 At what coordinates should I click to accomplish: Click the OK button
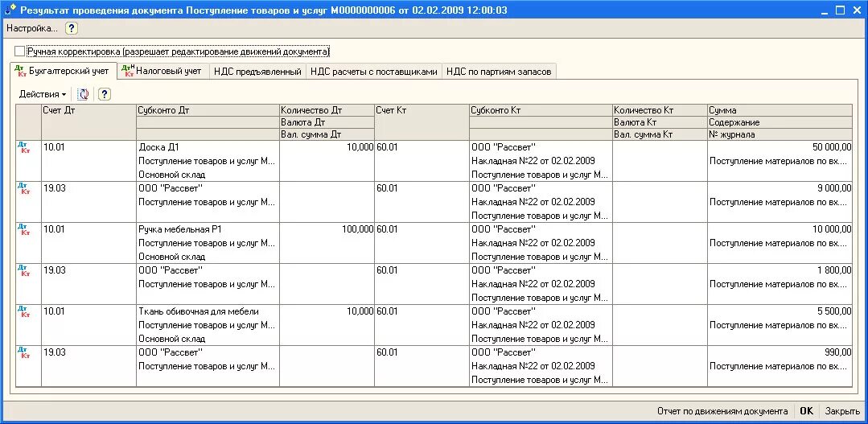pos(807,411)
